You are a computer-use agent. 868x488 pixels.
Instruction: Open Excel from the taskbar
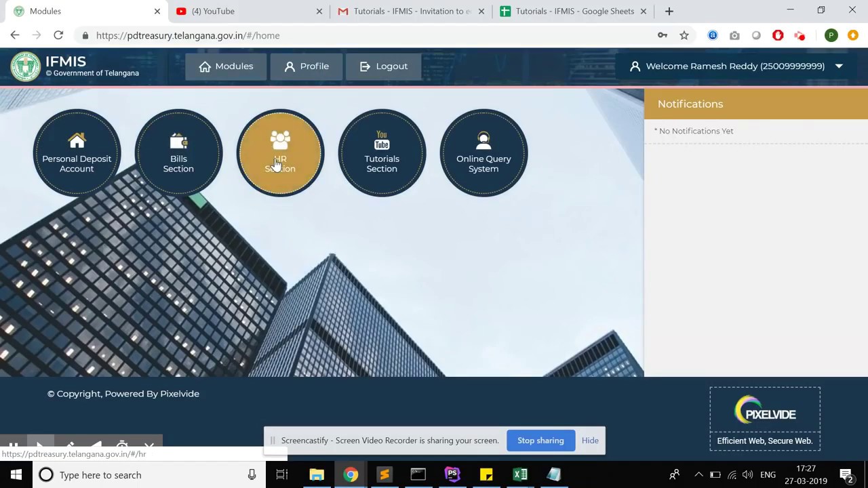pyautogui.click(x=520, y=474)
